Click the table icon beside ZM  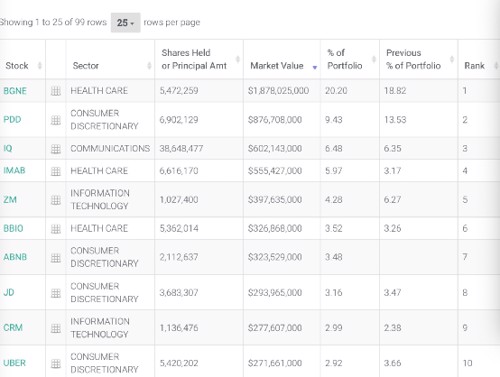[56, 200]
